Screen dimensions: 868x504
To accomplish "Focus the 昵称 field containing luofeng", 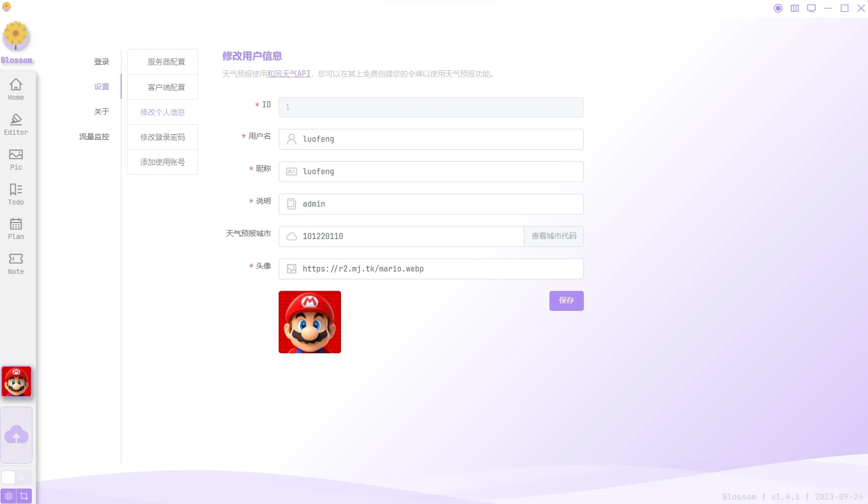I will point(431,172).
